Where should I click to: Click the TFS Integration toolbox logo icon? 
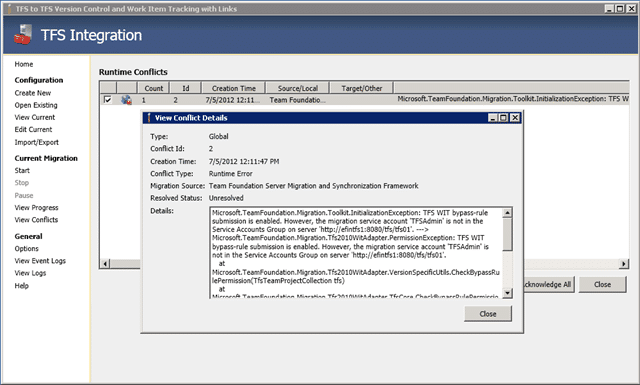[x=23, y=35]
